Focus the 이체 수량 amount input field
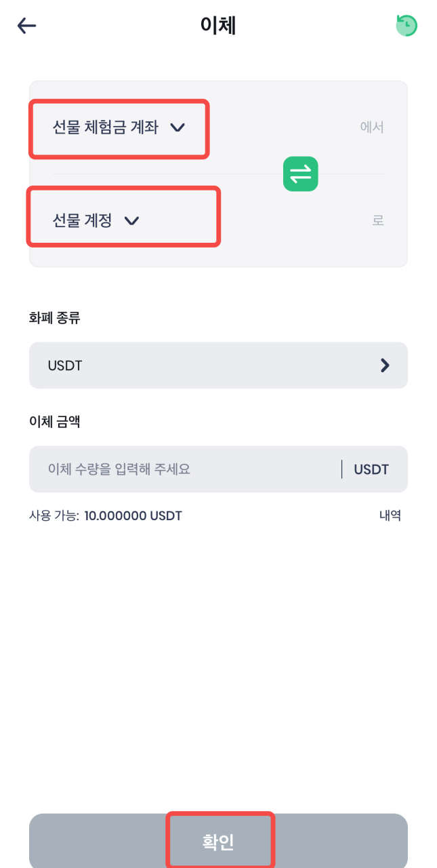437x868 pixels. (183, 469)
